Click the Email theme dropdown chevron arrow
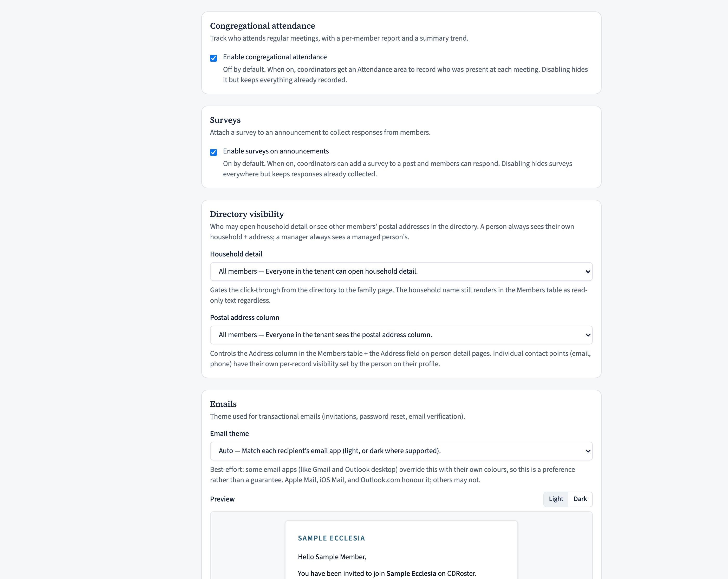Screen dimensions: 728x579 pos(588,451)
